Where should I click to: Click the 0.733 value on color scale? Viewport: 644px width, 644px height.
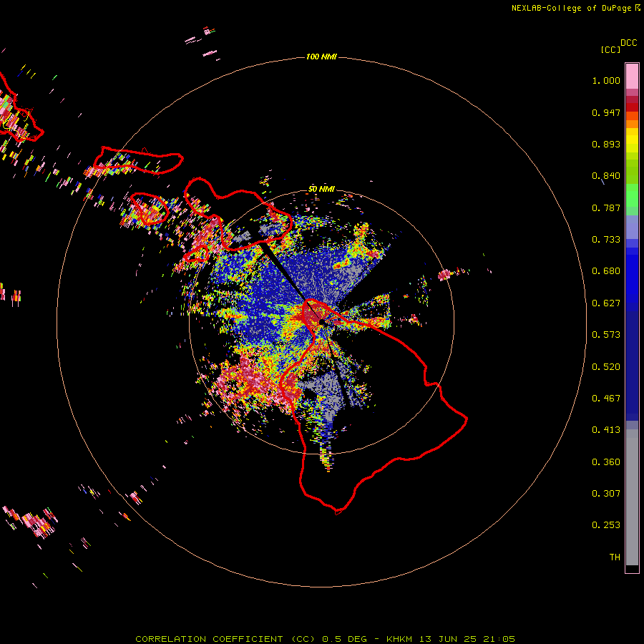pos(606,240)
